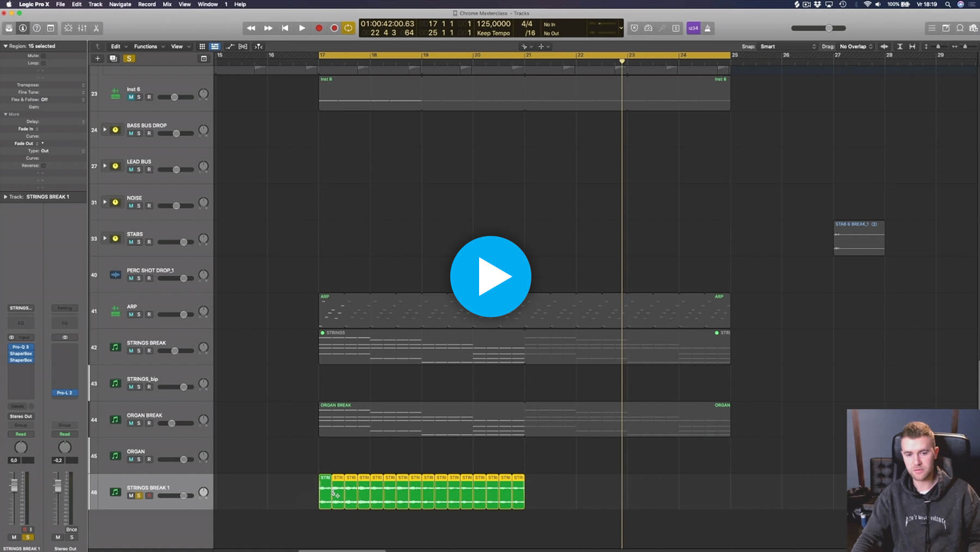Enable the region Mute checkbox
Image resolution: width=980 pixels, height=552 pixels.
44,56
